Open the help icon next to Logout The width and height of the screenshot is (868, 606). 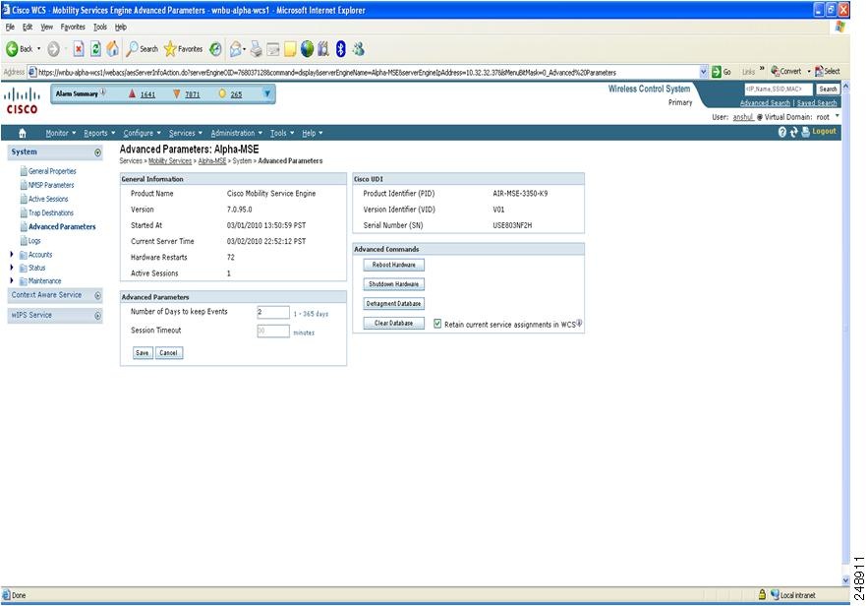782,131
